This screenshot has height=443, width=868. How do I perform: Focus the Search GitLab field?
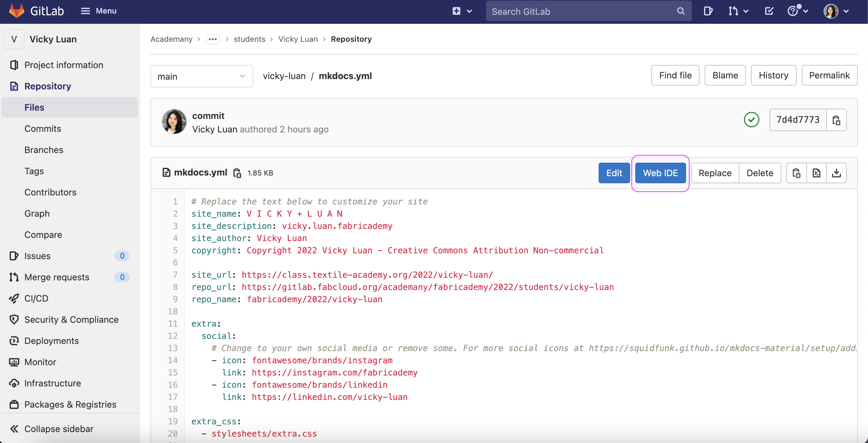(588, 11)
